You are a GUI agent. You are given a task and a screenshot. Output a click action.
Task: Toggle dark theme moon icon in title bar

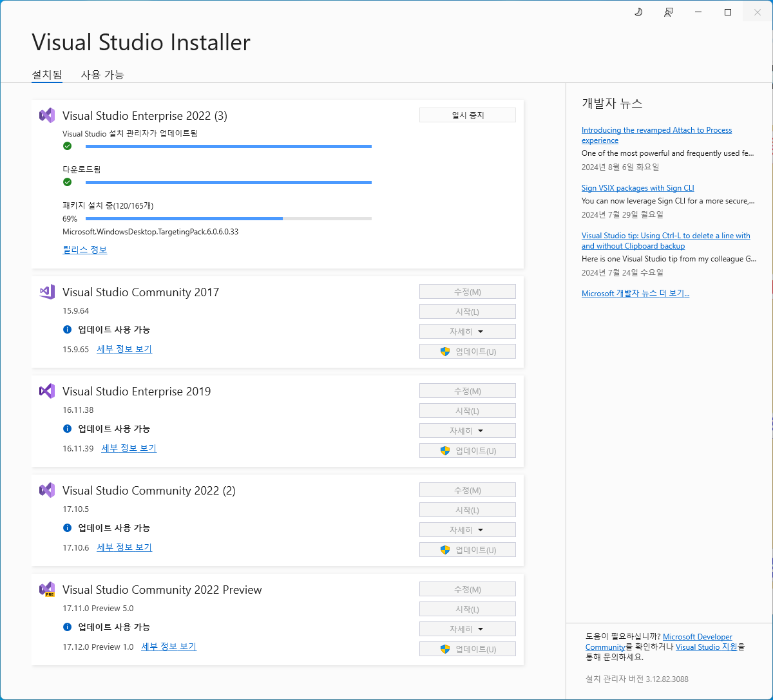click(x=638, y=12)
